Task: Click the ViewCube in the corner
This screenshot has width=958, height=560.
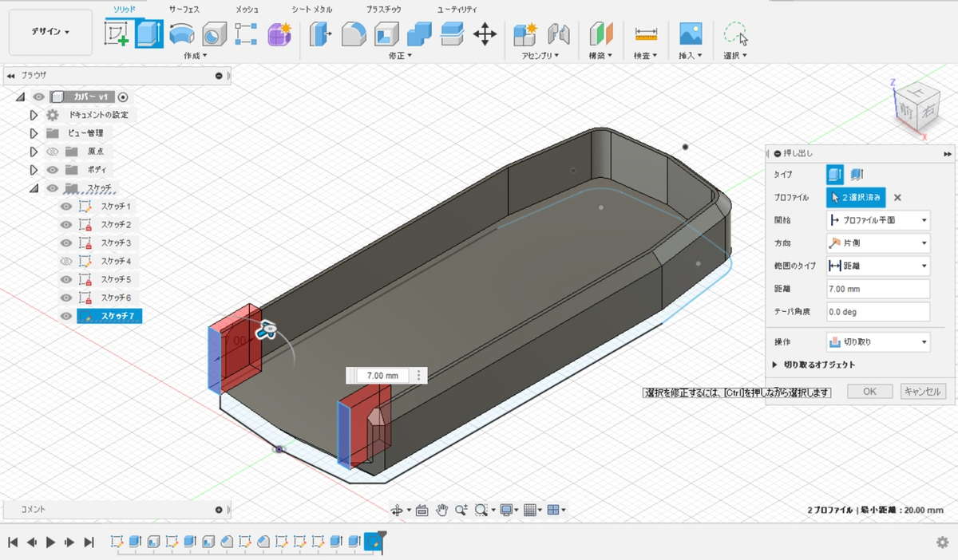Action: 916,108
